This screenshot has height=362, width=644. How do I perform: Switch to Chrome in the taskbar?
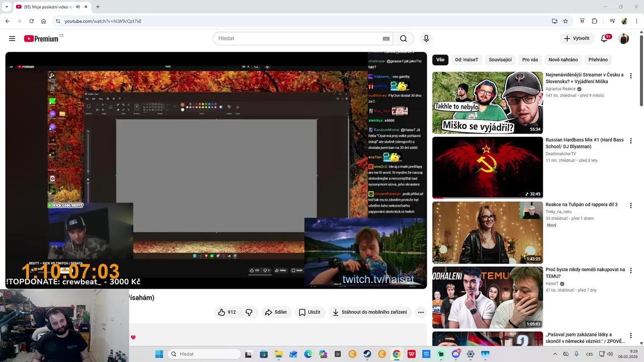(x=396, y=354)
